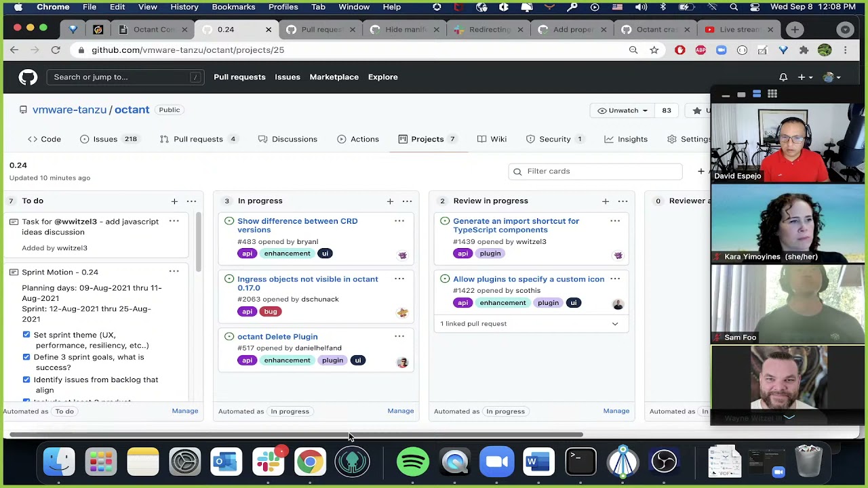The width and height of the screenshot is (868, 488).
Task: Toggle the Set sprint theme checkbox
Action: (26, 335)
